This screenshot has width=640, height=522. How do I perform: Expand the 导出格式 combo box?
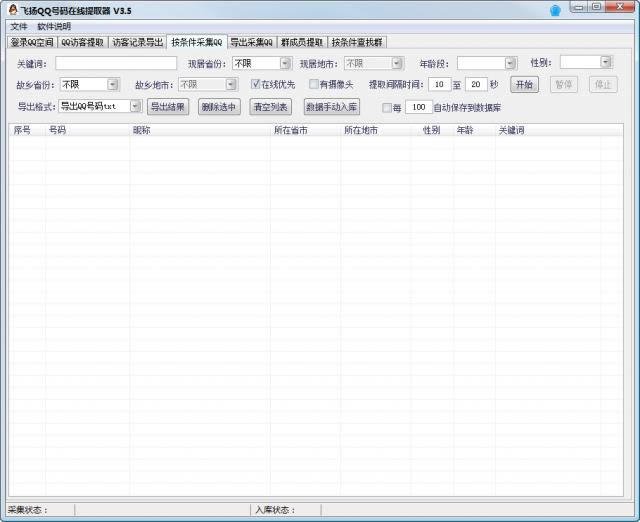135,106
